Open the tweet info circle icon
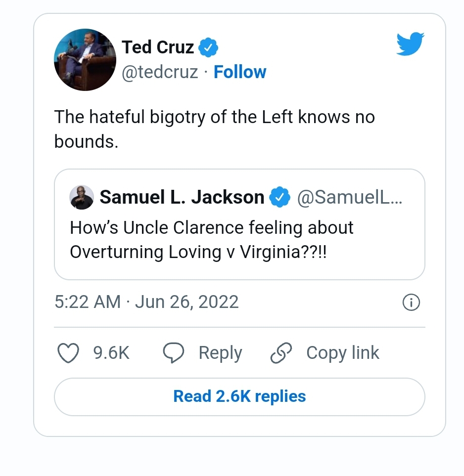 [412, 302]
